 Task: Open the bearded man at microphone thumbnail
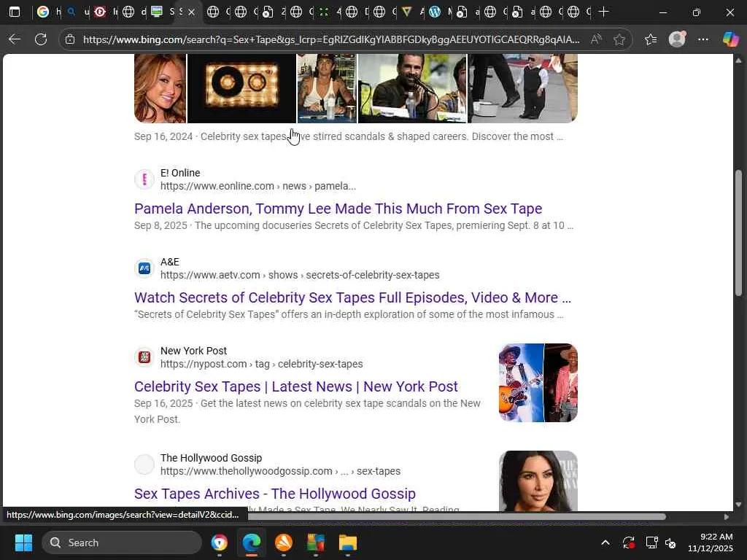412,88
